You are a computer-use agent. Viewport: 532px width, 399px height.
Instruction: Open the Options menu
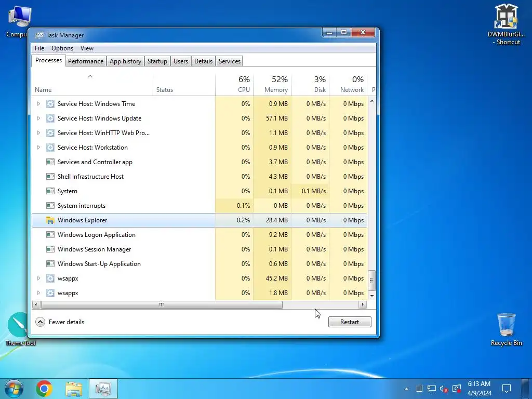pos(62,48)
